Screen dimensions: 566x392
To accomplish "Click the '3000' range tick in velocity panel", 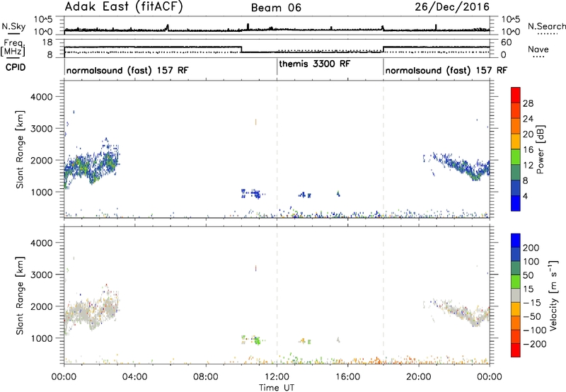I will pos(41,275).
